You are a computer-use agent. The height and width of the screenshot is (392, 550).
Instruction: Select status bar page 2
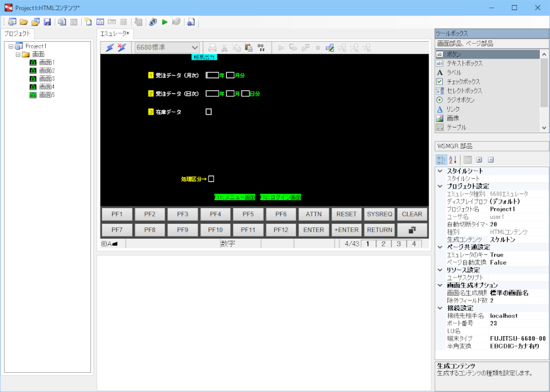pyautogui.click(x=383, y=244)
